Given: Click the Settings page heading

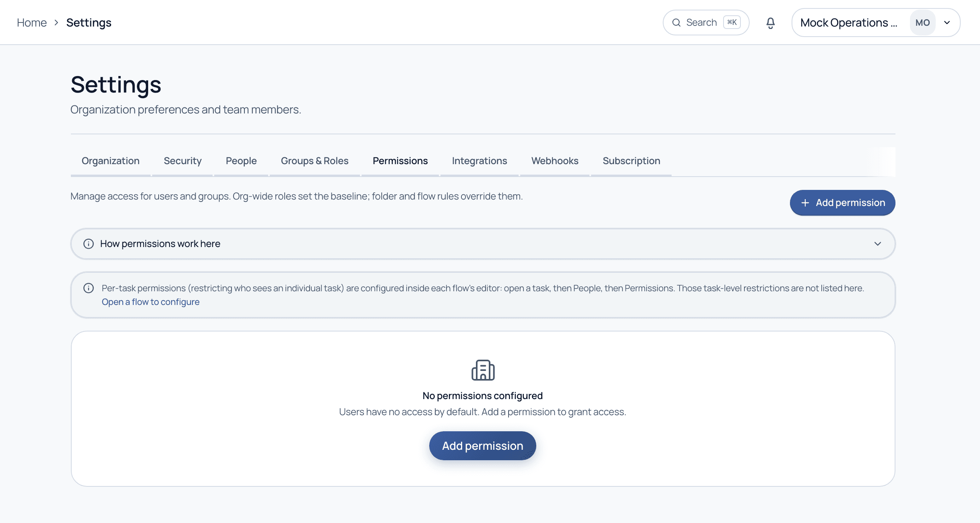Looking at the screenshot, I should tap(116, 85).
